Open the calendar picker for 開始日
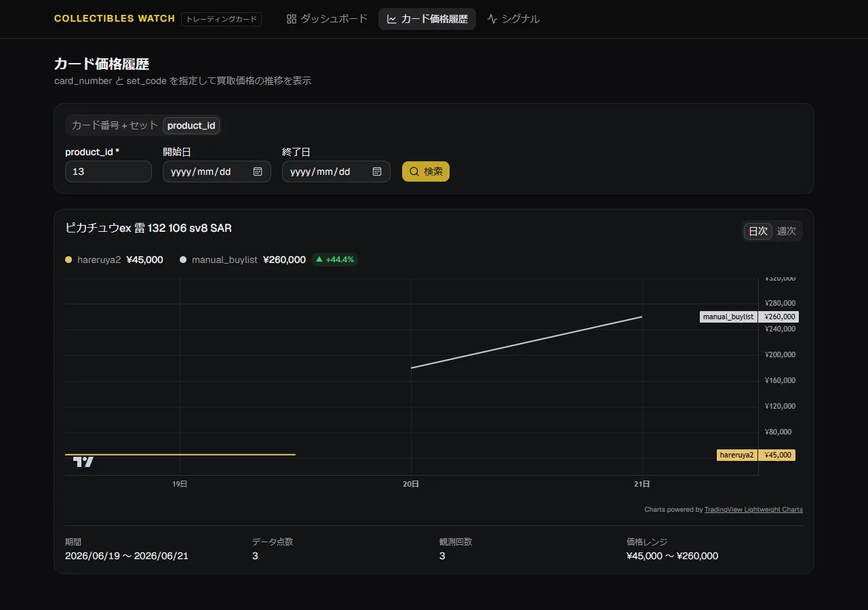 point(258,171)
